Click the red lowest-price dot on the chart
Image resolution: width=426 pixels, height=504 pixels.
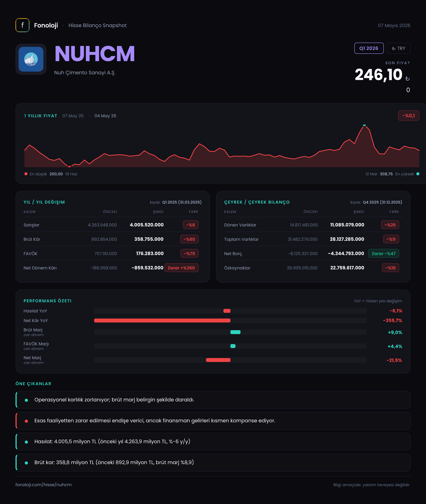coord(69,166)
